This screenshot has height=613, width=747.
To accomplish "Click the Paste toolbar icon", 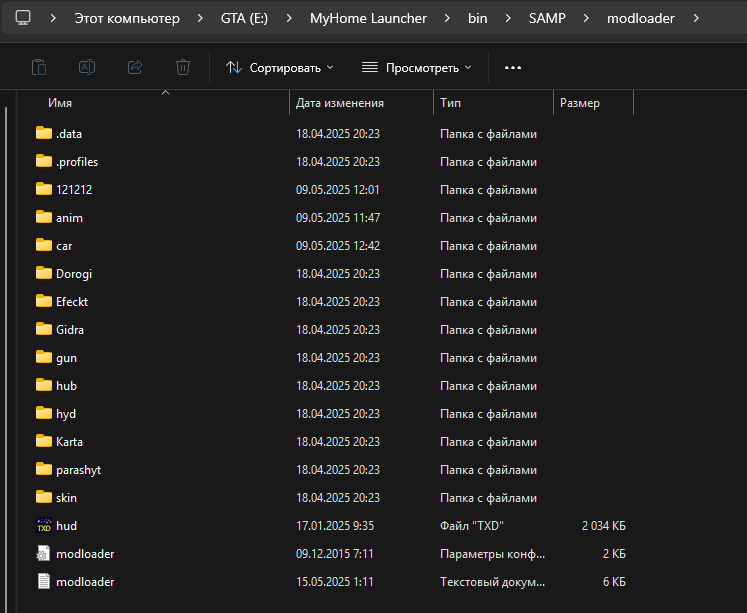I will tap(39, 67).
